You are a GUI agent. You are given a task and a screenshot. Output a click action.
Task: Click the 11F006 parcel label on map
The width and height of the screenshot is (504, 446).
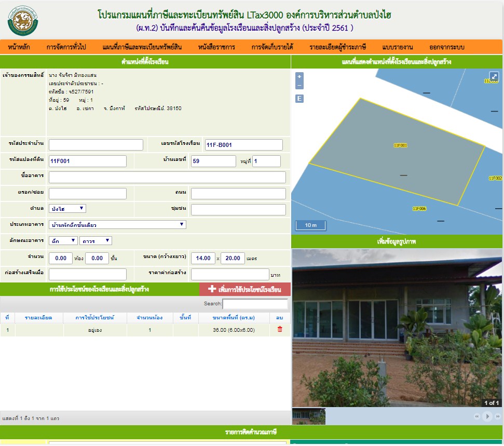[x=419, y=209]
